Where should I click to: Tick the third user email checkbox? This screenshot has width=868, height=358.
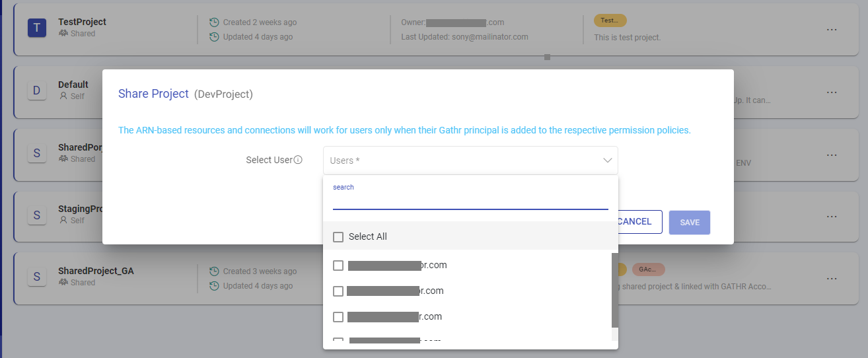click(x=338, y=317)
